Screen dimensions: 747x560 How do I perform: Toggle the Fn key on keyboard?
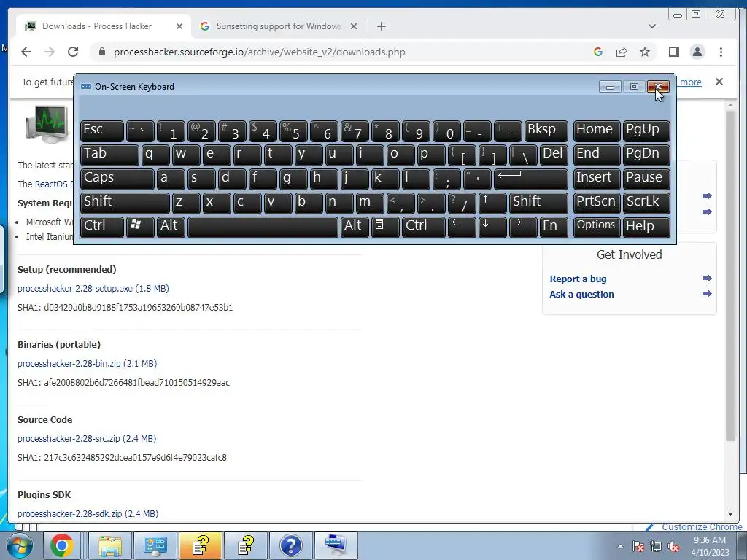[554, 226]
